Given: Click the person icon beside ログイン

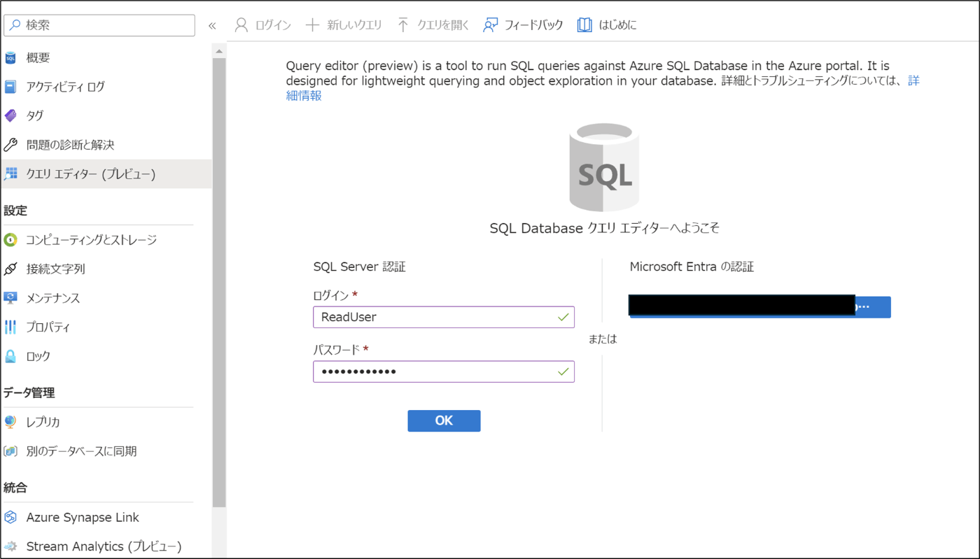Looking at the screenshot, I should 241,25.
